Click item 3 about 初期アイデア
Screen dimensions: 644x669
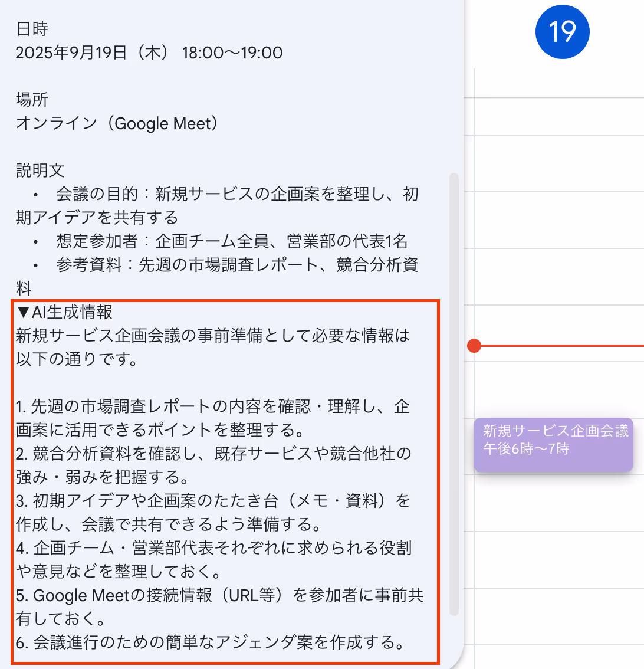coord(213,513)
